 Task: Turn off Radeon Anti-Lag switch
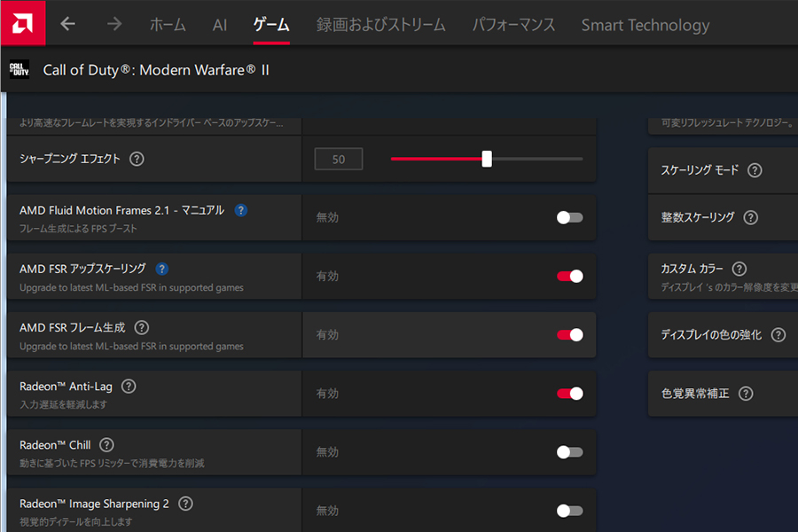click(569, 393)
